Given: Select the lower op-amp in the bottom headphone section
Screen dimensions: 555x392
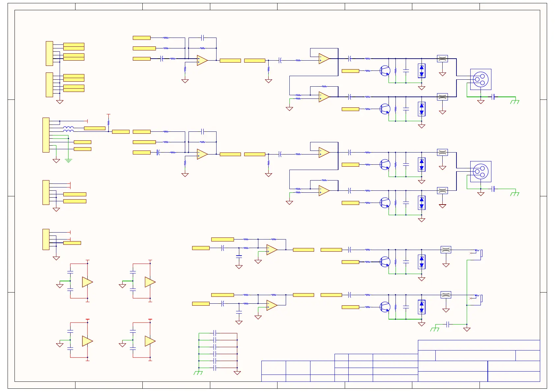Looking at the screenshot, I should [x=272, y=305].
